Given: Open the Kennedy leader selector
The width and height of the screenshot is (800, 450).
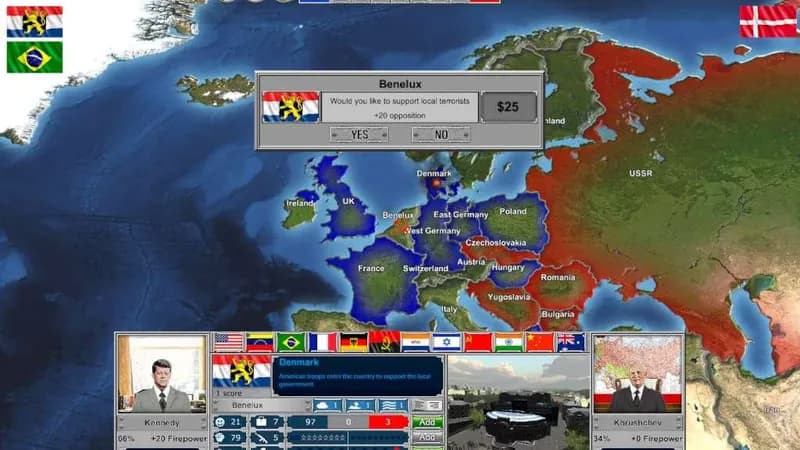Looking at the screenshot, I should coord(162,422).
